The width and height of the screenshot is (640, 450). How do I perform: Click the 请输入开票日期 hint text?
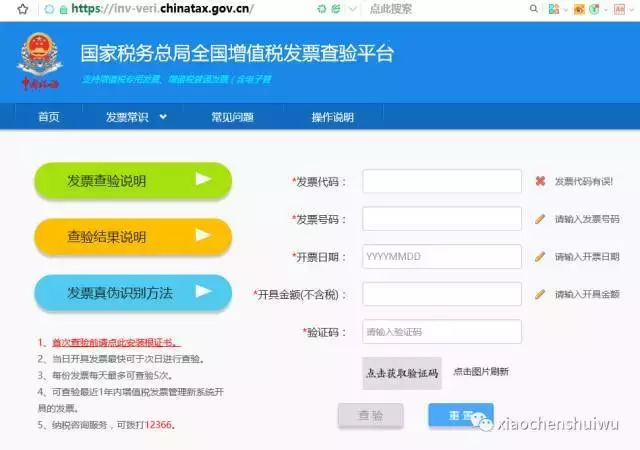pyautogui.click(x=587, y=256)
